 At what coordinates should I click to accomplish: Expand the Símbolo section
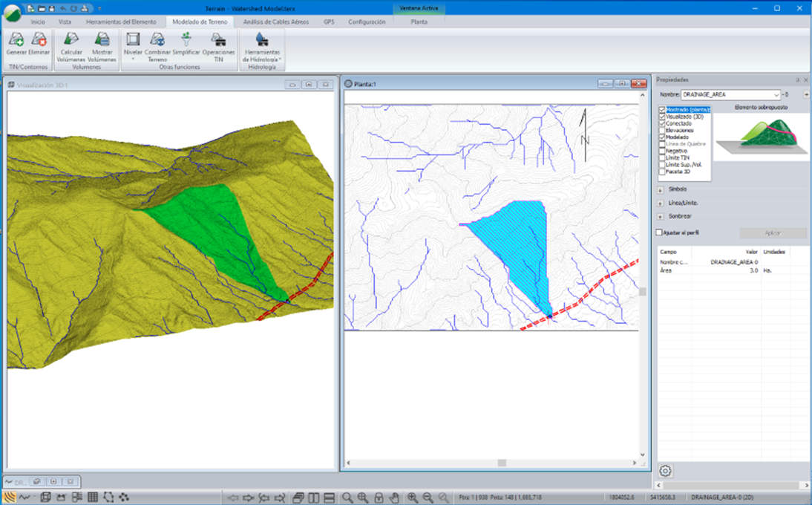[x=660, y=189]
